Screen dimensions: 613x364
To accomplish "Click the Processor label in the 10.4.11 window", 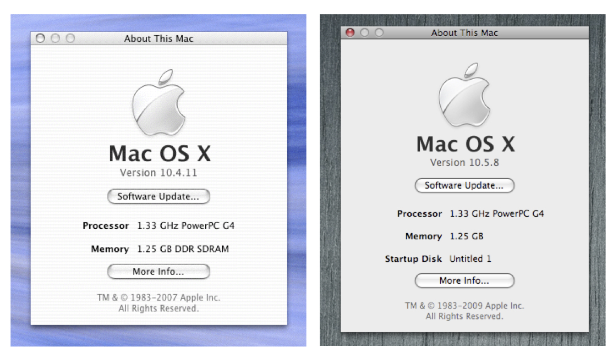I will click(106, 226).
